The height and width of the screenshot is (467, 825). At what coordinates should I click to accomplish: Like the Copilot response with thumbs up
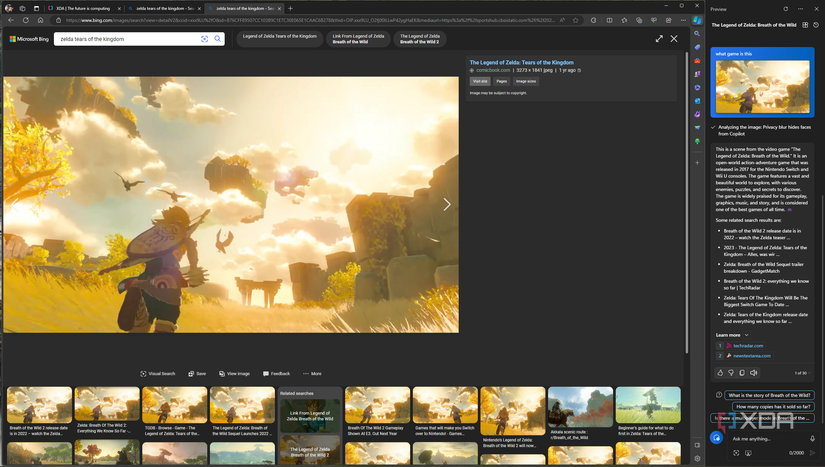[720, 373]
